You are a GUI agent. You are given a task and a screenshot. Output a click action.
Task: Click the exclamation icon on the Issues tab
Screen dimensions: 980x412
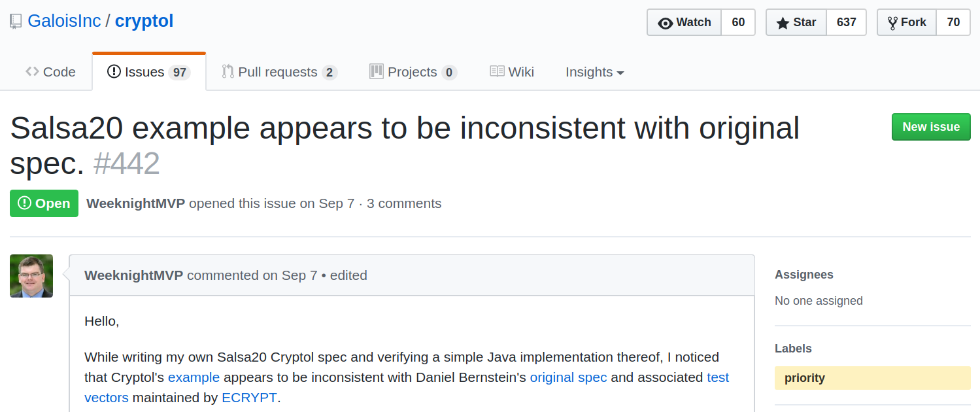coord(116,71)
